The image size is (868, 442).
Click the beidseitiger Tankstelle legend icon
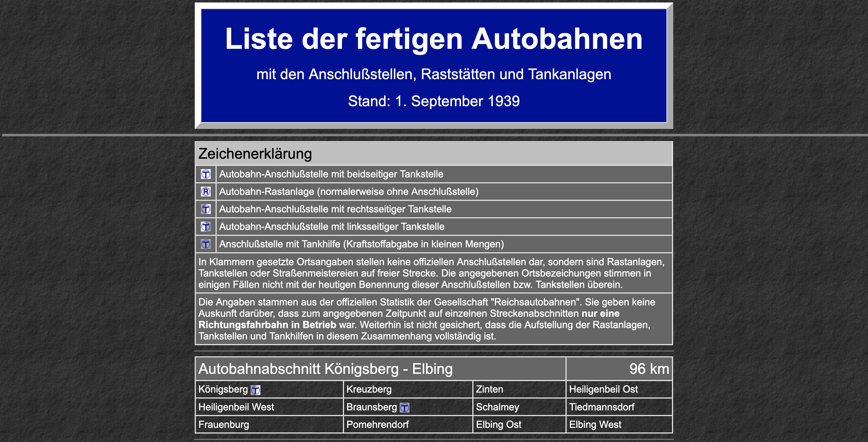coord(205,174)
